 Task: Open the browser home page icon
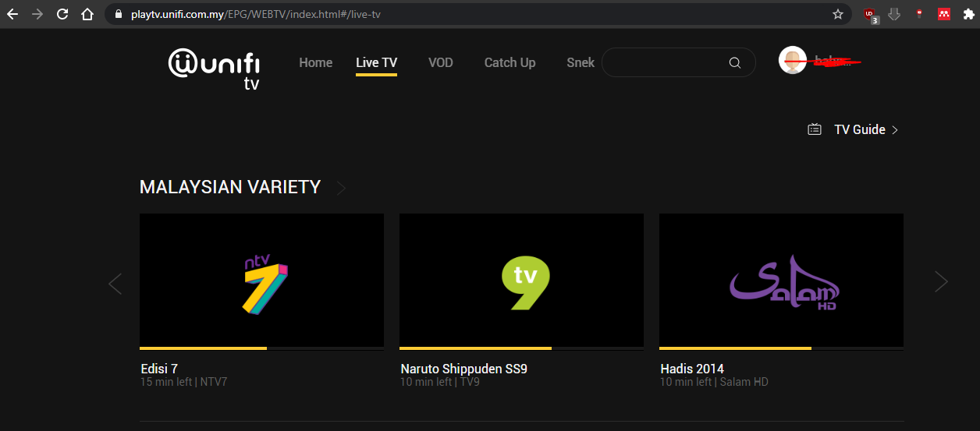tap(87, 14)
